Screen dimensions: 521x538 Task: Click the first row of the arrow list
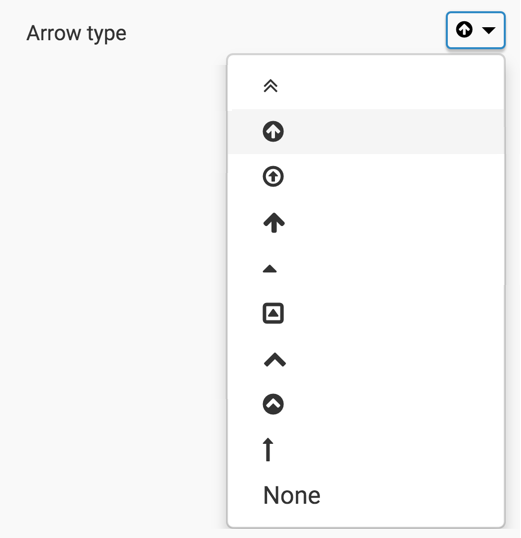tap(366, 86)
